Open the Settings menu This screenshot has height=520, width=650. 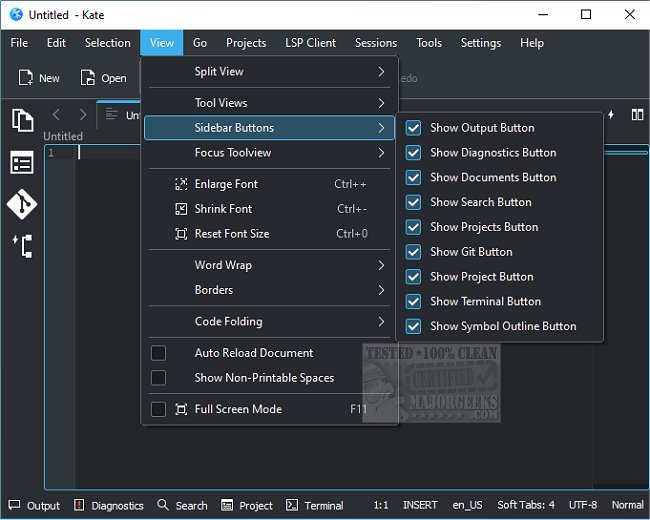480,43
